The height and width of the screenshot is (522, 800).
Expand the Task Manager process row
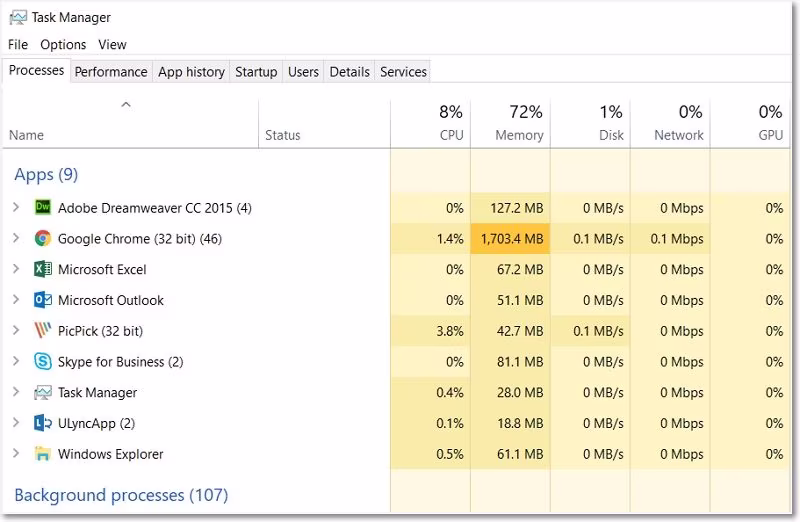pos(15,393)
